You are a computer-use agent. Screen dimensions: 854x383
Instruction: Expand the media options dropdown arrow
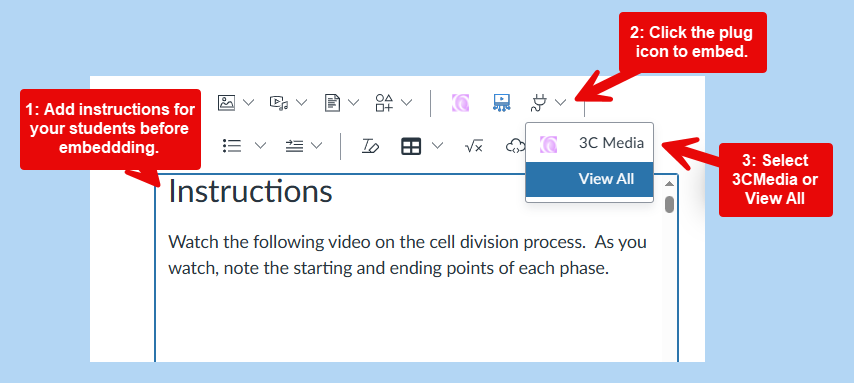coord(302,102)
